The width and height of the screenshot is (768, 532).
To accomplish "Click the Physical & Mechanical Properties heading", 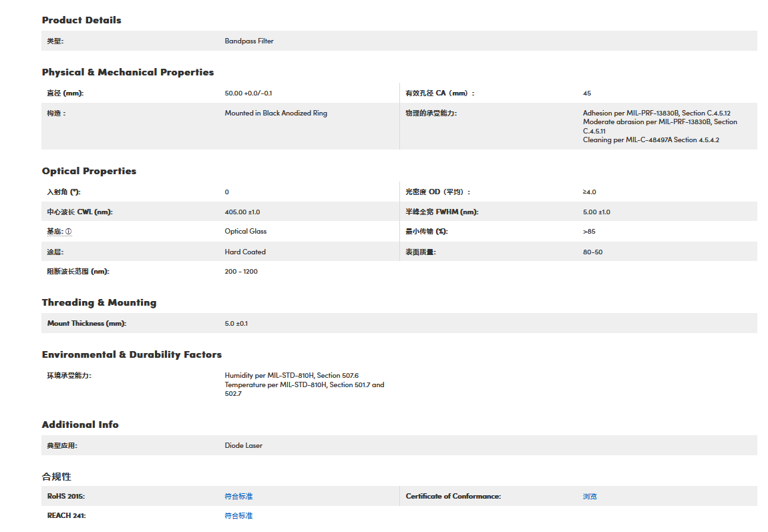I will pyautogui.click(x=128, y=72).
